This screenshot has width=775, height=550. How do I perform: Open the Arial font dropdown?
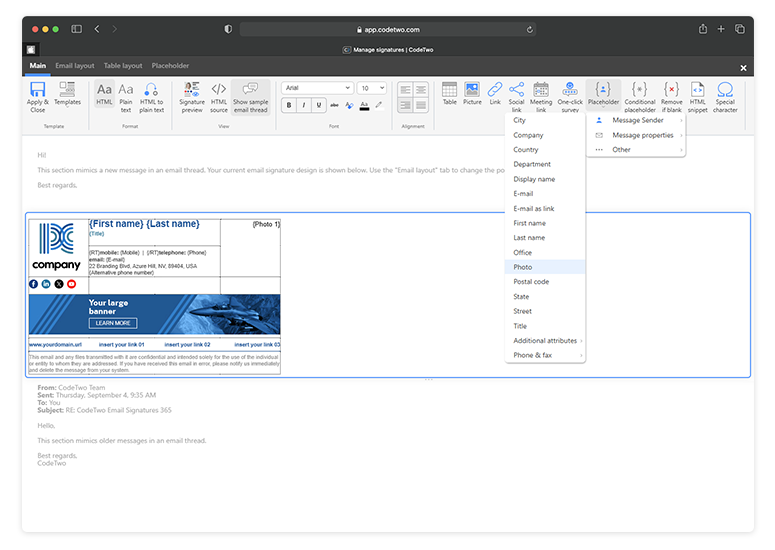tap(317, 88)
